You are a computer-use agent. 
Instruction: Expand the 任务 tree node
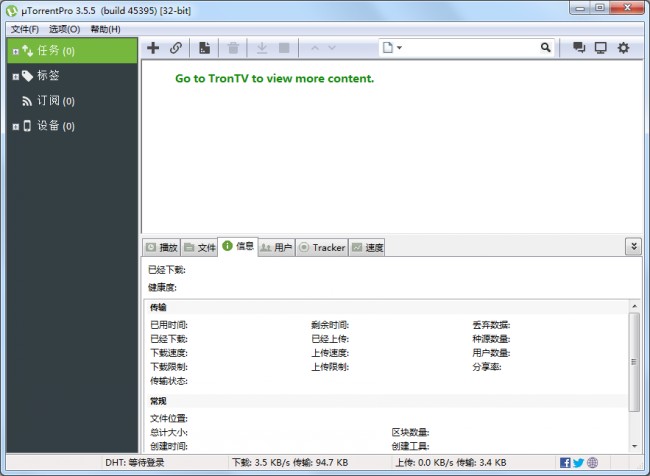[x=16, y=52]
